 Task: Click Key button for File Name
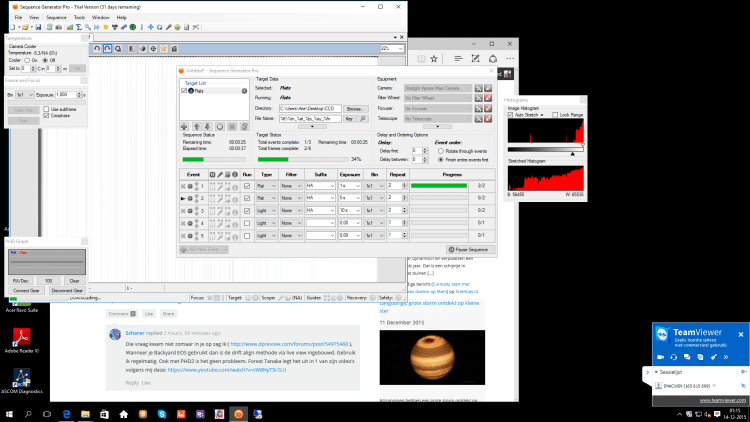[x=349, y=119]
